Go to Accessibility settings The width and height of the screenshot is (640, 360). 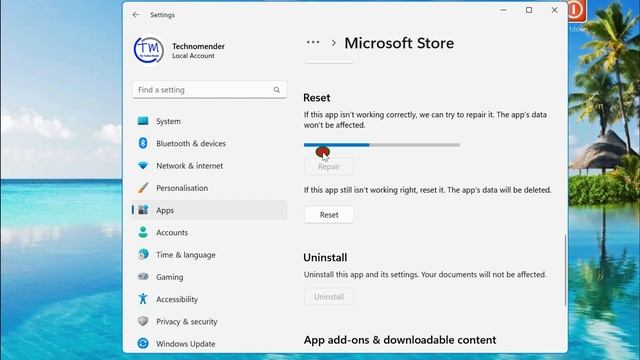point(209,299)
